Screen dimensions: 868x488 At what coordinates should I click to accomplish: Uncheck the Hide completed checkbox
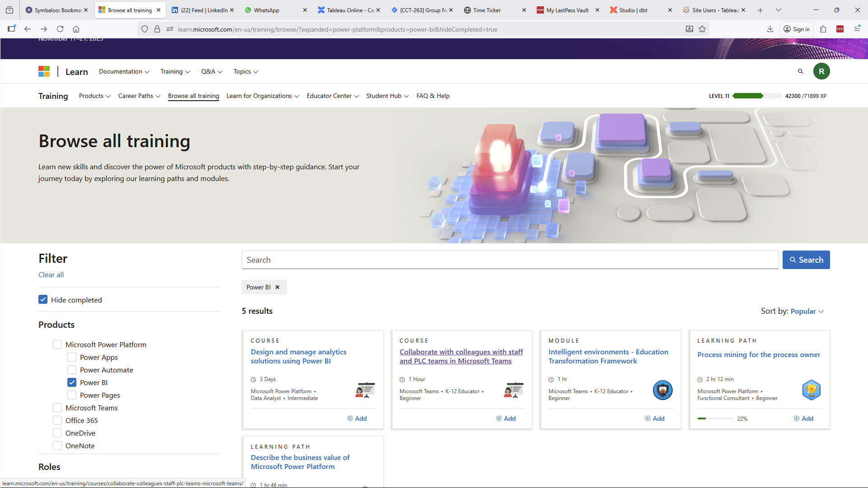coord(43,299)
